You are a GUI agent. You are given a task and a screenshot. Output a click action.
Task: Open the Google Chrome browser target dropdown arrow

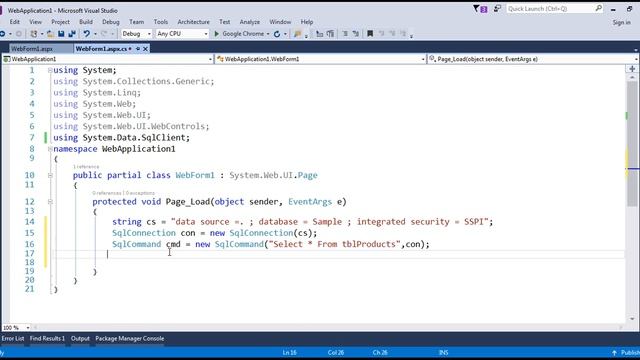pos(268,34)
